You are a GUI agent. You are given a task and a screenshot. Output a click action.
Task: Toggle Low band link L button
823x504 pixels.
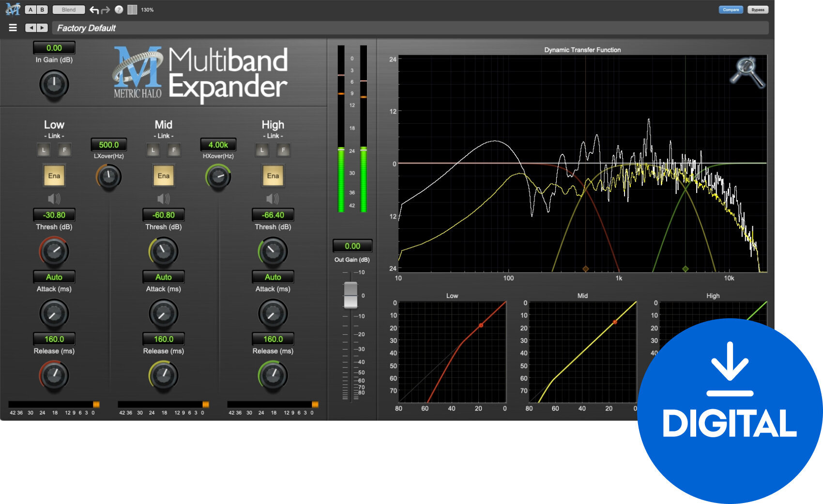pyautogui.click(x=44, y=150)
